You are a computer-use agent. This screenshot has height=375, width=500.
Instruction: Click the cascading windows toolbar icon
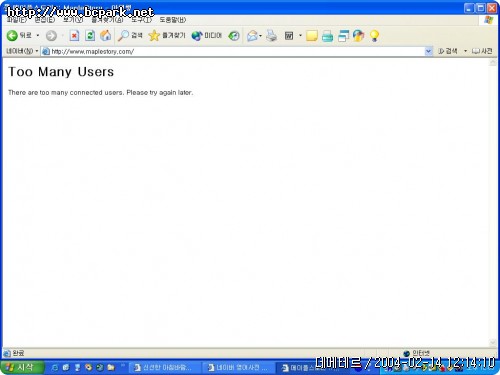click(343, 36)
